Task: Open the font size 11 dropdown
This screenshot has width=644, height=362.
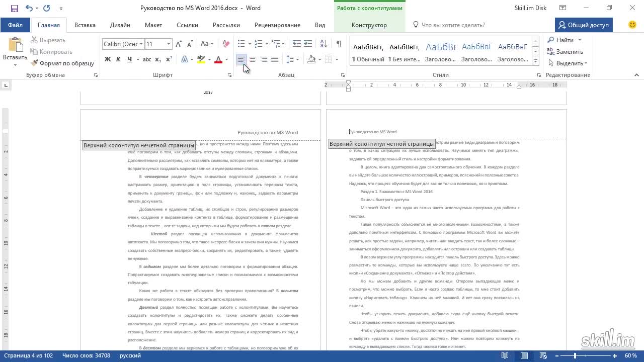Action: coord(169,44)
